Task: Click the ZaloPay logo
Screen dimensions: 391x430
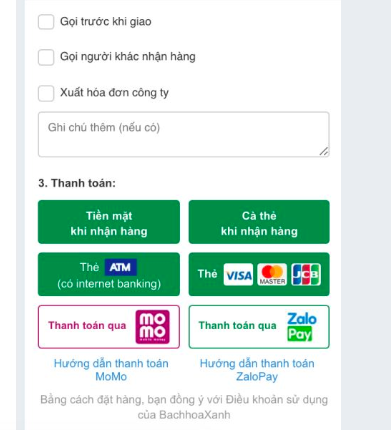Action: (x=302, y=327)
